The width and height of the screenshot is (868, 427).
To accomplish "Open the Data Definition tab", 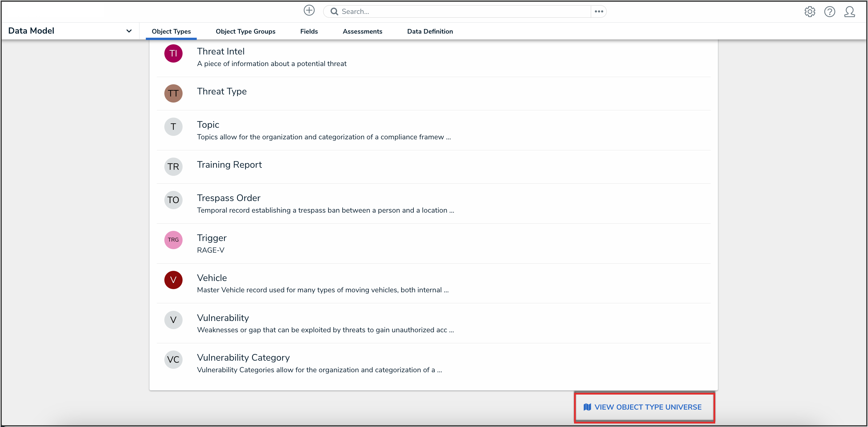I will (x=430, y=31).
